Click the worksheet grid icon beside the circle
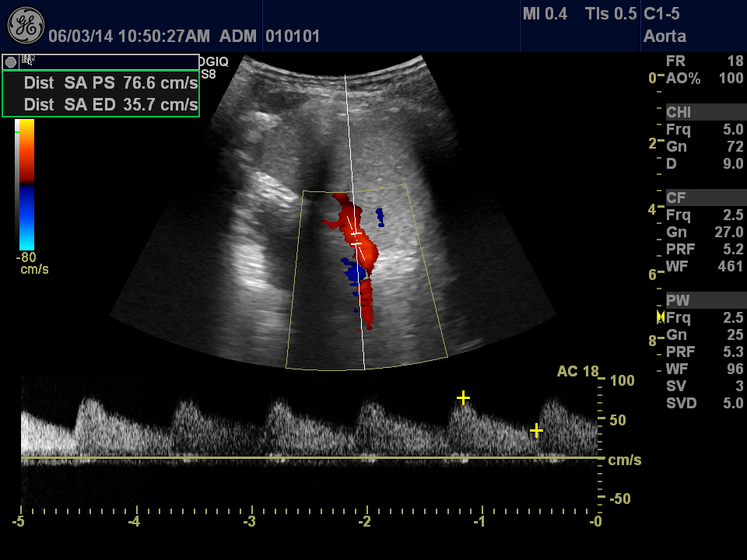Viewport: 747px width, 560px height. point(29,60)
